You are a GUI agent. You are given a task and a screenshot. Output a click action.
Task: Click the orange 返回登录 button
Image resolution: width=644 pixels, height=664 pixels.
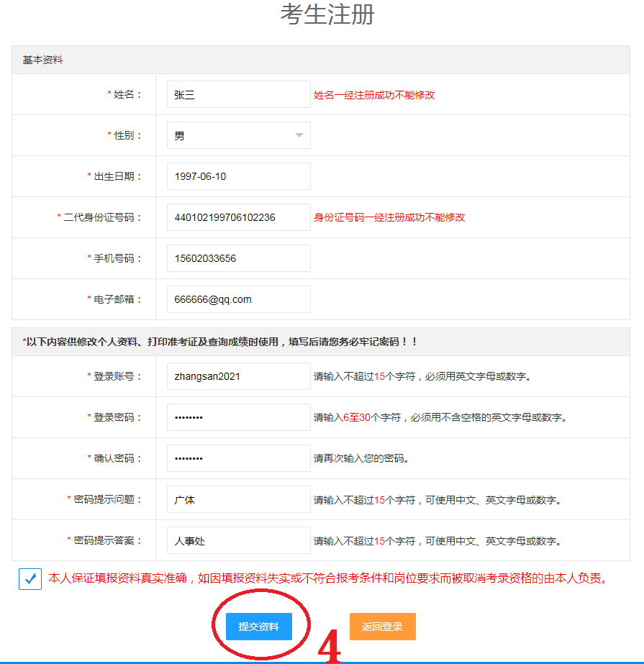[382, 627]
